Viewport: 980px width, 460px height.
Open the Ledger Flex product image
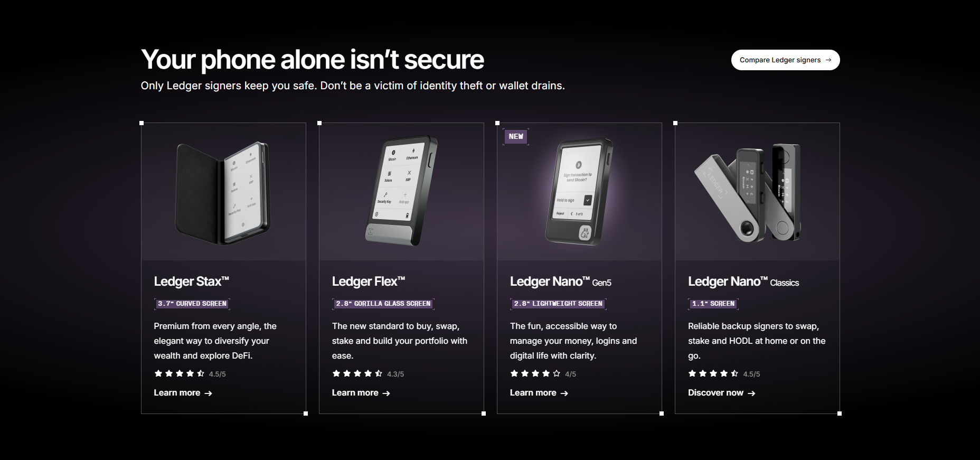point(401,192)
